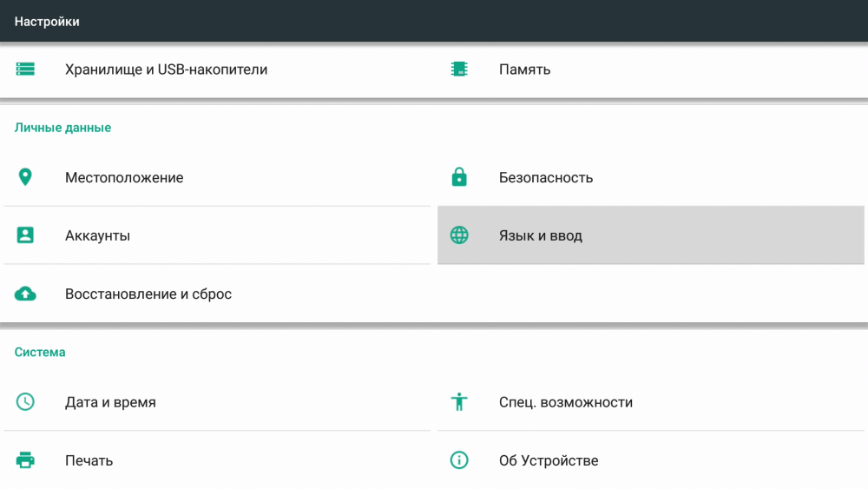This screenshot has width=868, height=489.
Task: Select the Местоположение option
Action: (x=124, y=177)
